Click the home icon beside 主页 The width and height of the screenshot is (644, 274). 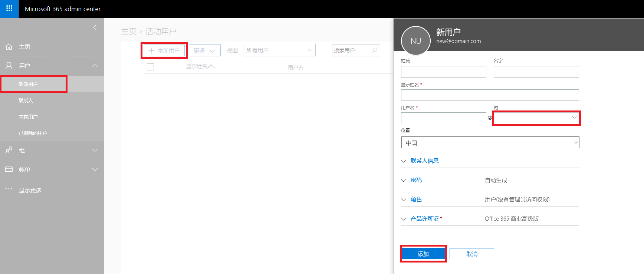pyautogui.click(x=9, y=47)
